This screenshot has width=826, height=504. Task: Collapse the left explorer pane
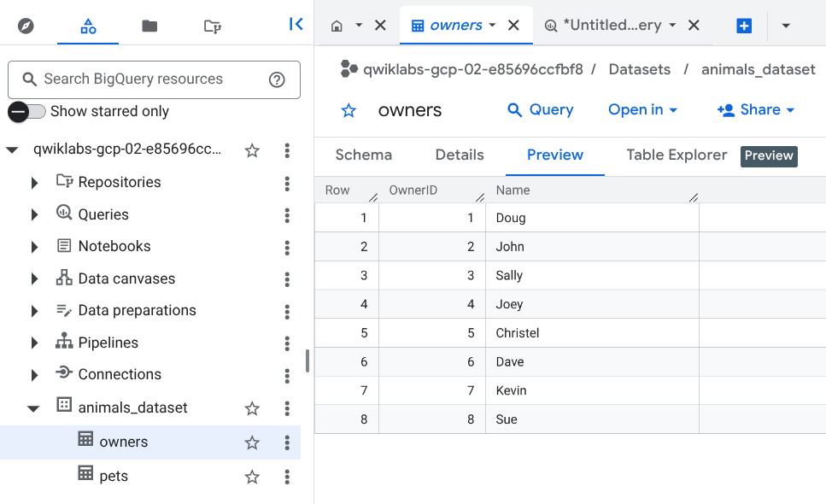pos(296,25)
